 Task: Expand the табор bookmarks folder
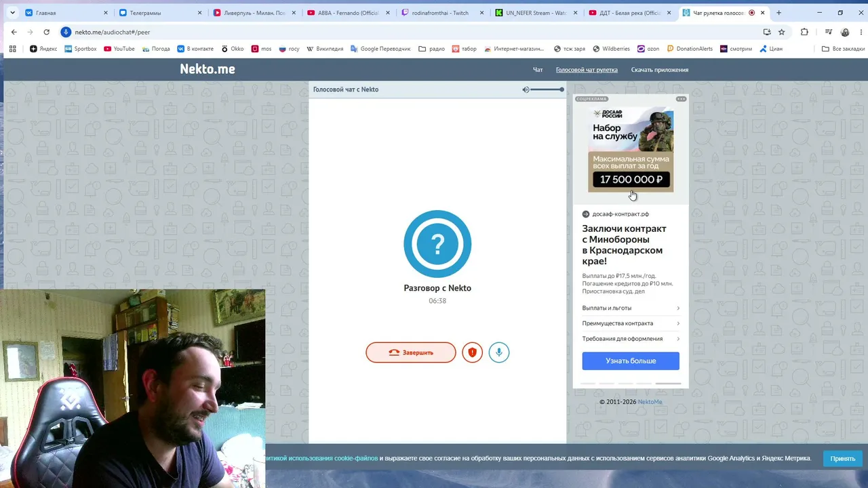465,49
